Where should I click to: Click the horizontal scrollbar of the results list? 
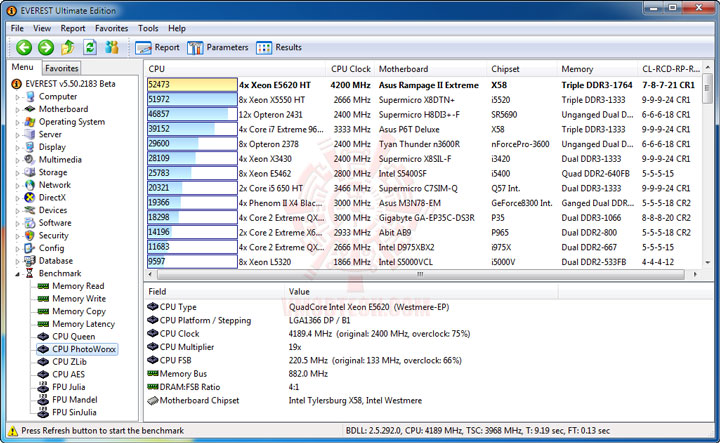[420, 275]
